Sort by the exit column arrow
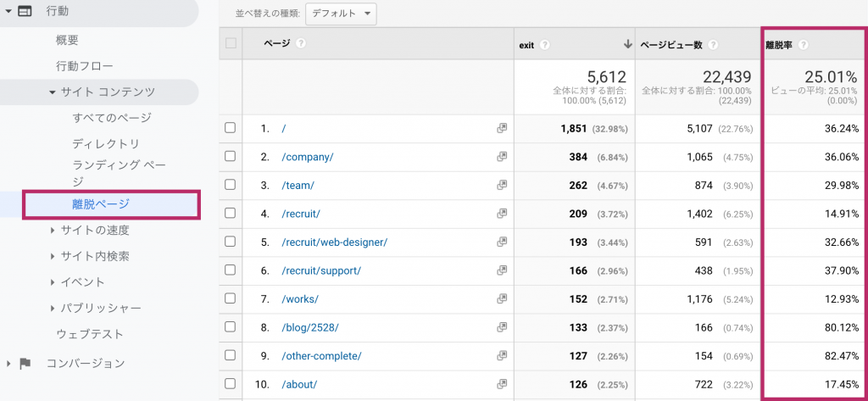The height and width of the screenshot is (401, 868). click(x=627, y=44)
